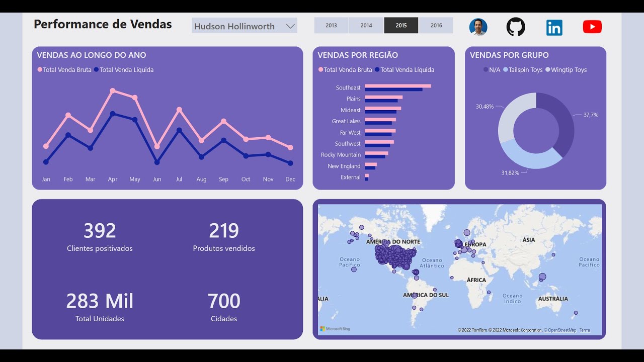Image resolution: width=644 pixels, height=362 pixels.
Task: Click the Total Venda Bruta line chart legend marker
Action: [x=40, y=70]
